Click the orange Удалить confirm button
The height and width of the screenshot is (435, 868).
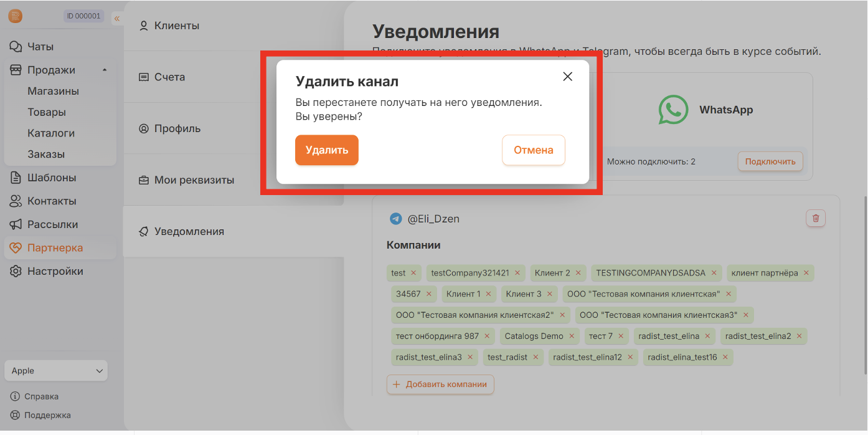pyautogui.click(x=326, y=150)
